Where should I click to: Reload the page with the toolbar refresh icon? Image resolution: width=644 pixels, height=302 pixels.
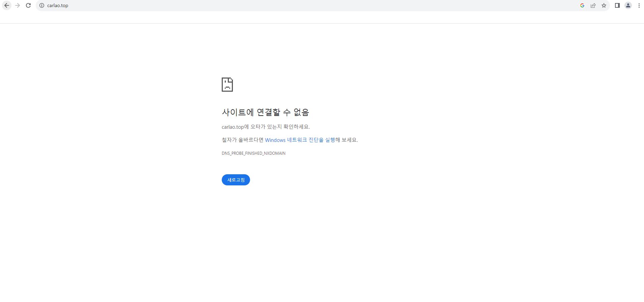click(x=28, y=5)
